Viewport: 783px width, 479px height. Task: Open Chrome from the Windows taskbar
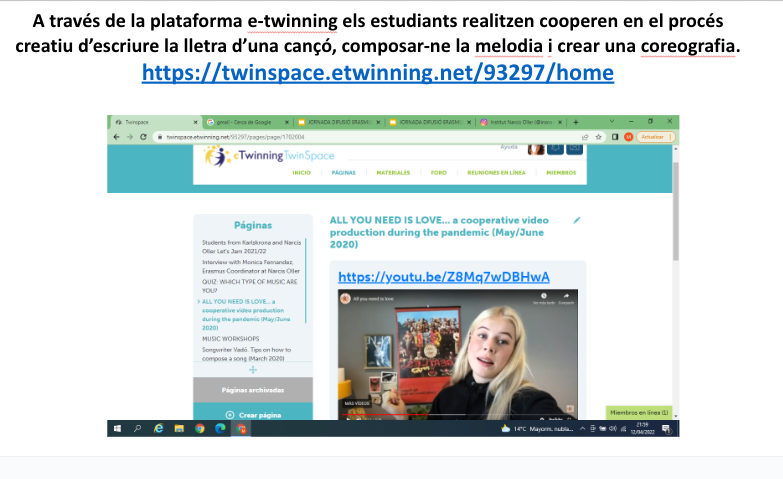[x=200, y=428]
